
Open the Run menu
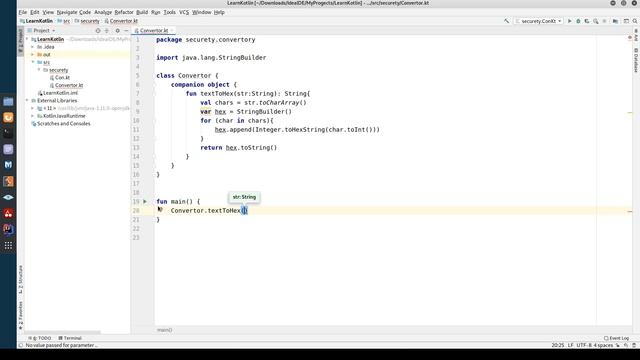[156, 12]
